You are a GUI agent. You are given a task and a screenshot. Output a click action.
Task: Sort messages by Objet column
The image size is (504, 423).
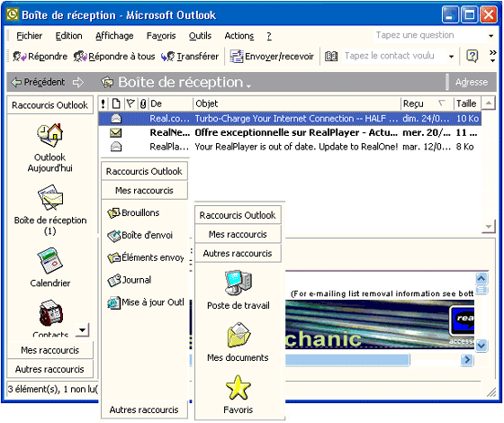[297, 103]
